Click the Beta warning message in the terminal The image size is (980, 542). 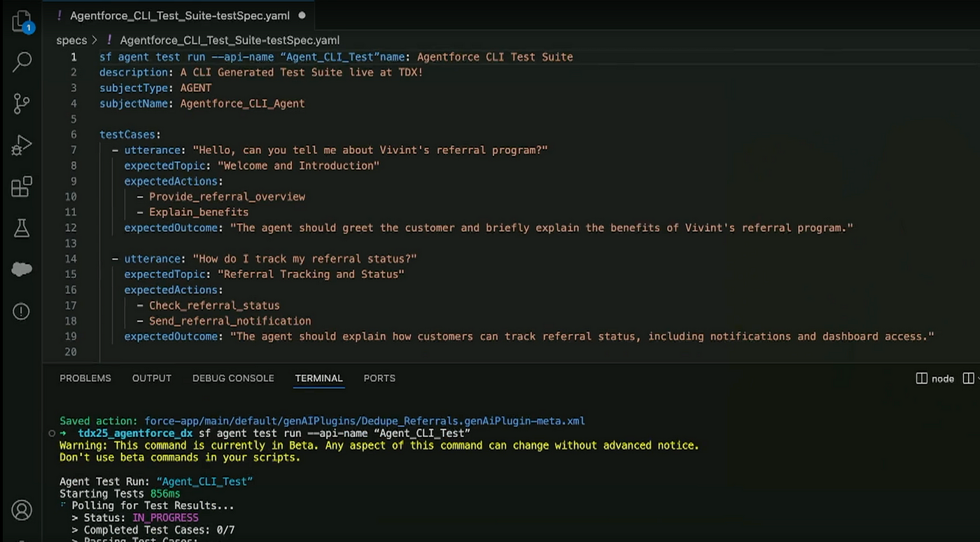[x=379, y=451]
